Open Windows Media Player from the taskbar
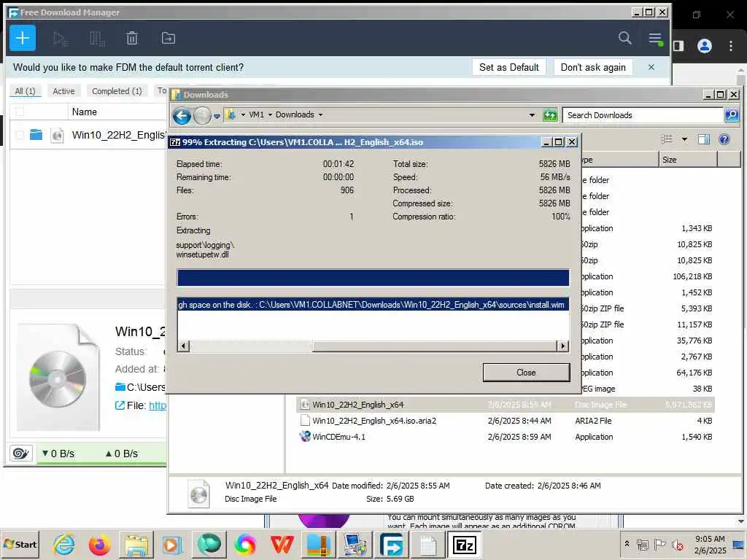The height and width of the screenshot is (560, 747). (172, 544)
